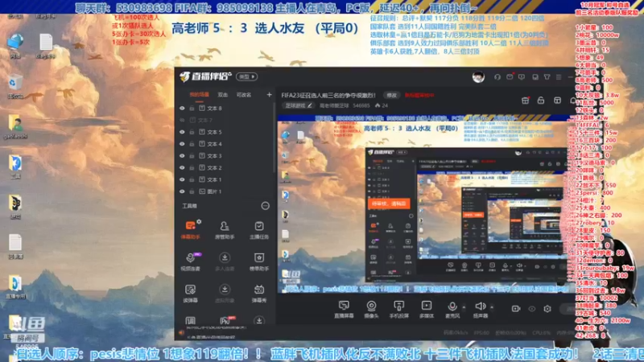Open the Recycle Bin desktop icon
The width and height of the screenshot is (644, 362).
click(x=14, y=87)
